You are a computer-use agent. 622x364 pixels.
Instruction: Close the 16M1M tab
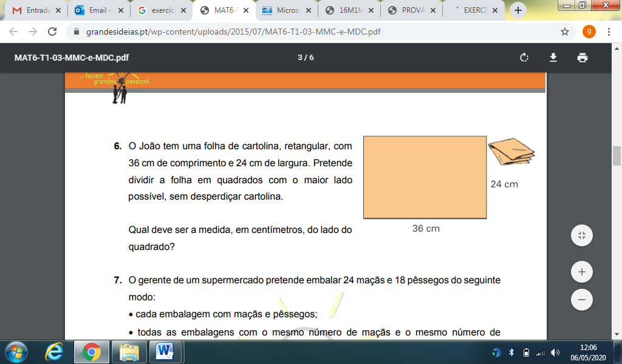pos(371,11)
